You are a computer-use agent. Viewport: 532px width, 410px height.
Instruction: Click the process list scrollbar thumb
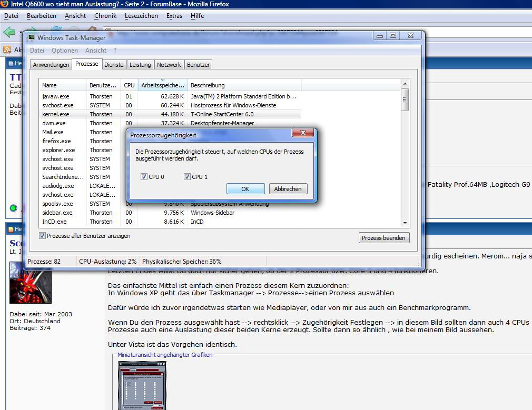pos(405,99)
